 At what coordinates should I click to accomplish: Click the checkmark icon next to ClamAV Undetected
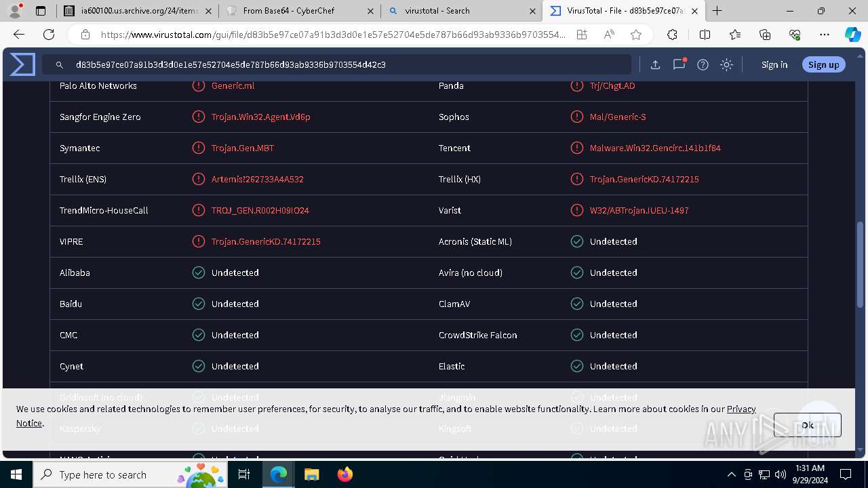(576, 304)
